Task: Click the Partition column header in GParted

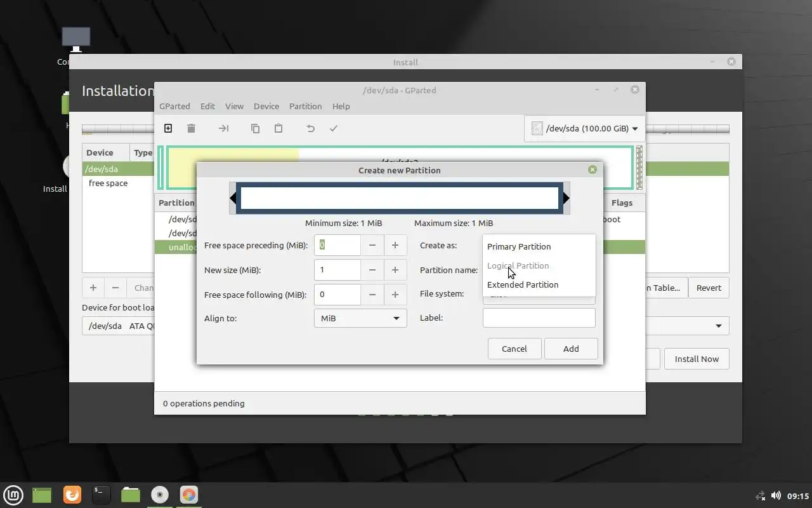Action: [176, 203]
